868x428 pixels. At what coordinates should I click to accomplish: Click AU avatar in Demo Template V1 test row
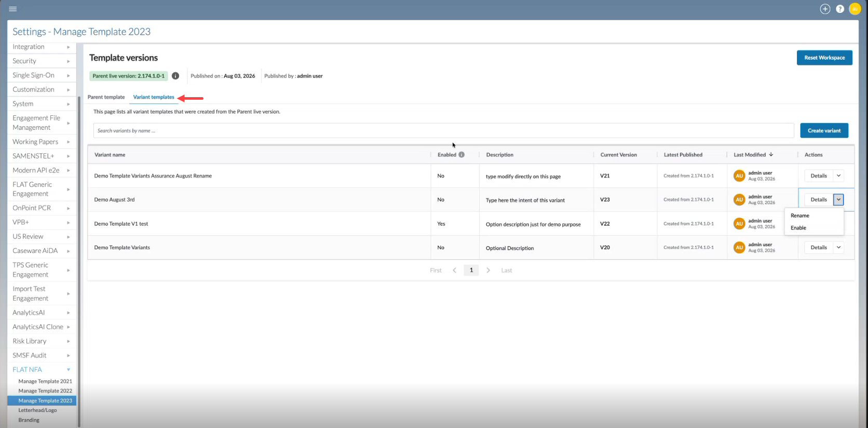[x=739, y=224]
